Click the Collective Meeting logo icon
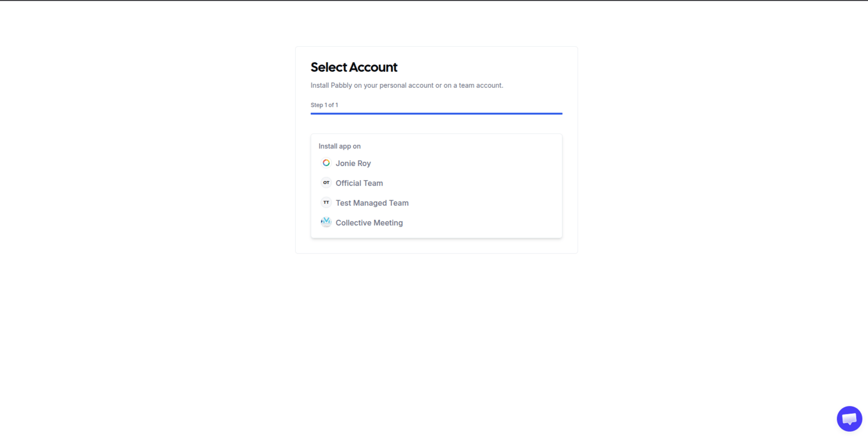Viewport: 868px width, 441px height. (x=326, y=222)
